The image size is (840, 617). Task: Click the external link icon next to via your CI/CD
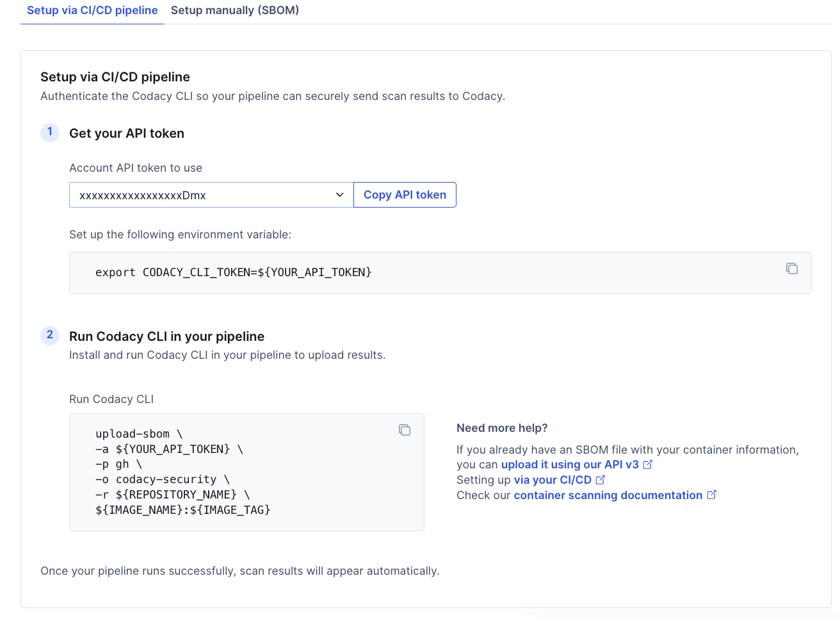click(600, 479)
